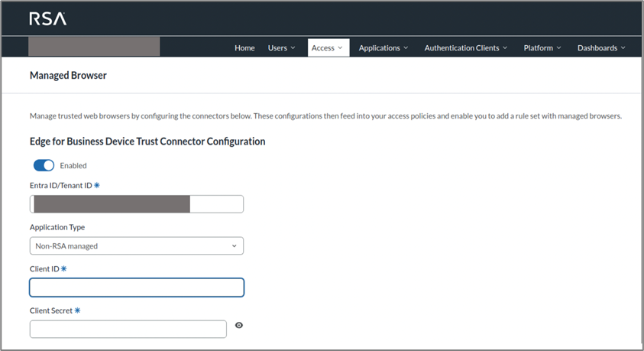
Task: Expand the Users menu chevron
Action: click(293, 47)
